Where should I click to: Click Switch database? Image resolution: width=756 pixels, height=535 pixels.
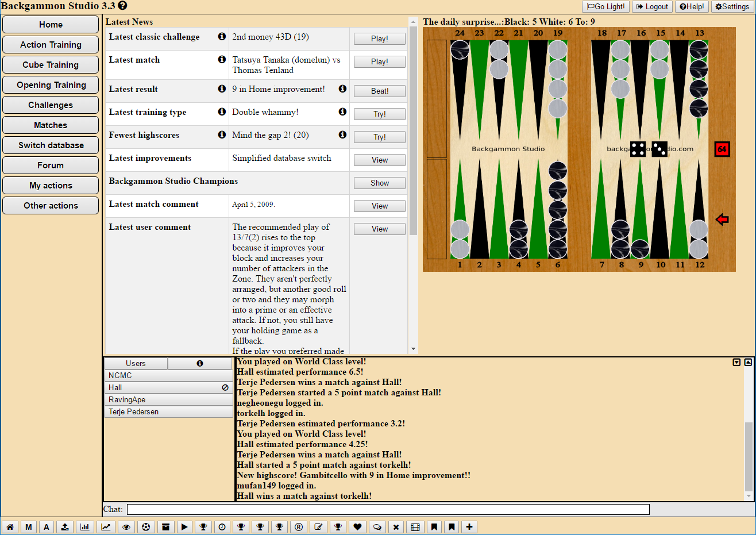pos(51,145)
